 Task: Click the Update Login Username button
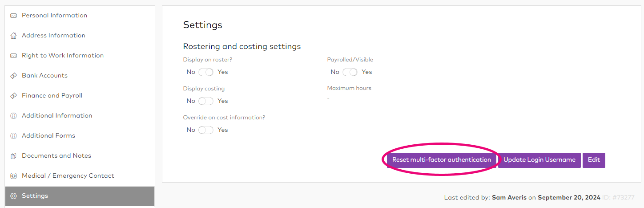pyautogui.click(x=539, y=160)
